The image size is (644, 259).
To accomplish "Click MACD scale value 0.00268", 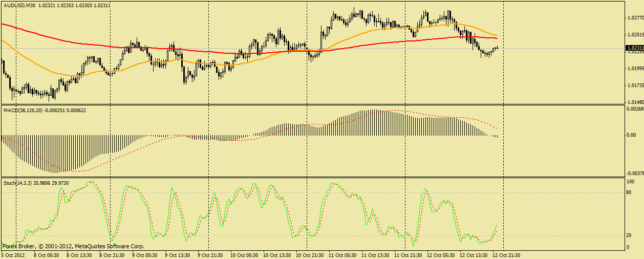I will point(634,109).
